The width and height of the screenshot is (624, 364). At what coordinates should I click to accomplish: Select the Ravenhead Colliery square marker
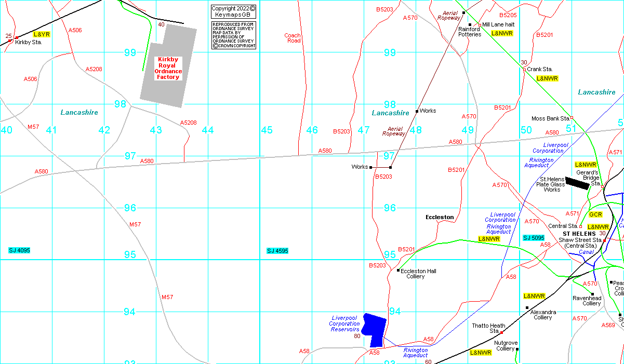[592, 294]
